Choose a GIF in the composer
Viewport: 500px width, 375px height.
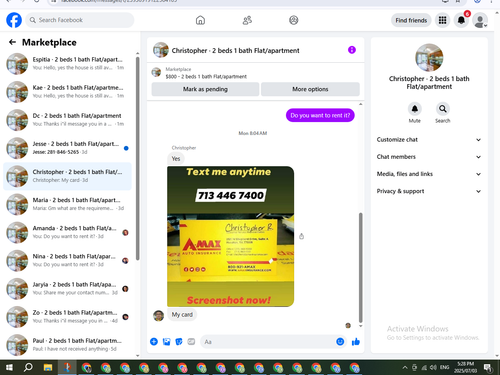tap(191, 342)
